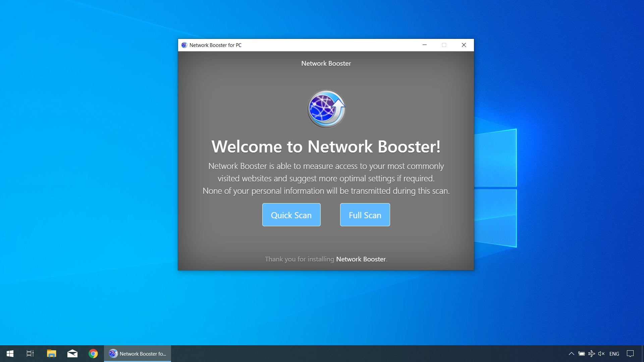The width and height of the screenshot is (644, 362).
Task: Click the app icon in the title bar
Action: (184, 45)
